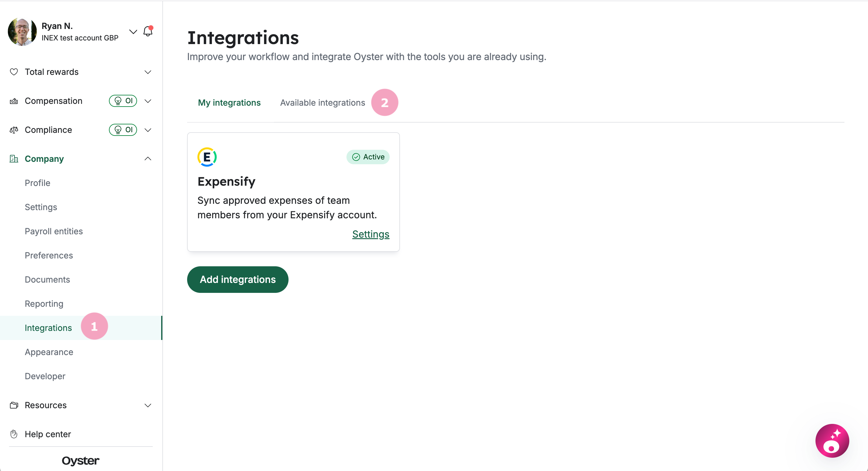Select the Compensation menu label

click(54, 101)
